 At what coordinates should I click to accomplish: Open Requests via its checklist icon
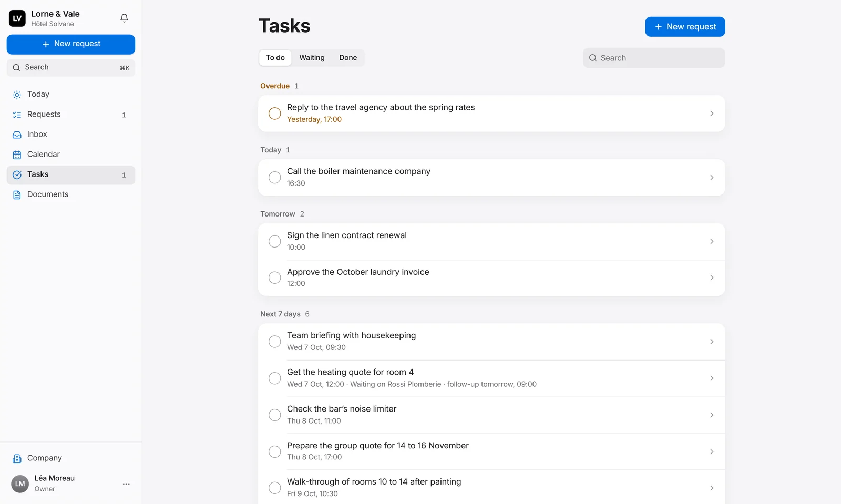click(17, 115)
